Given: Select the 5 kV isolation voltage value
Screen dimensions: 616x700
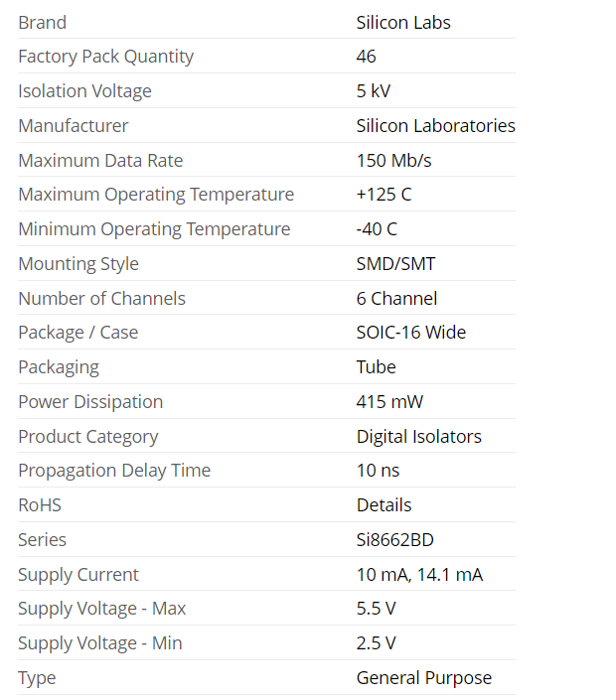Looking at the screenshot, I should coord(374,91).
